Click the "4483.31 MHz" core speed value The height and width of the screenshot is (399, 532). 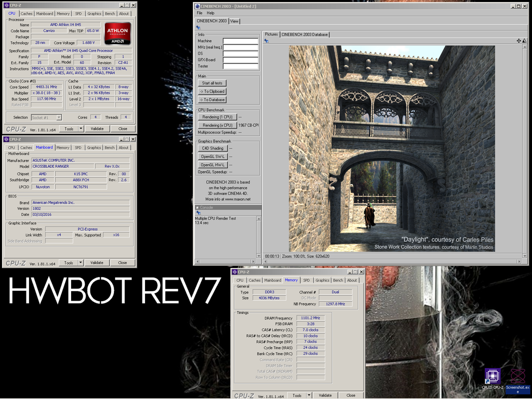coord(47,87)
